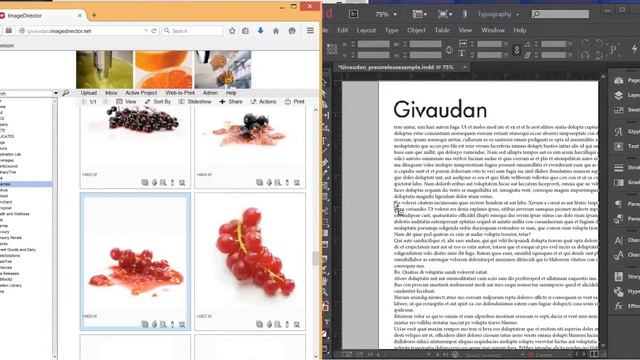Click the InDesign help search field

[x=560, y=14]
